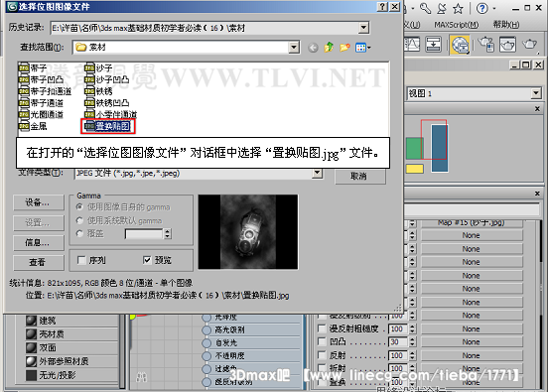Click the input socket of 高光级别 node slot
548x392 pixels.
206,329
